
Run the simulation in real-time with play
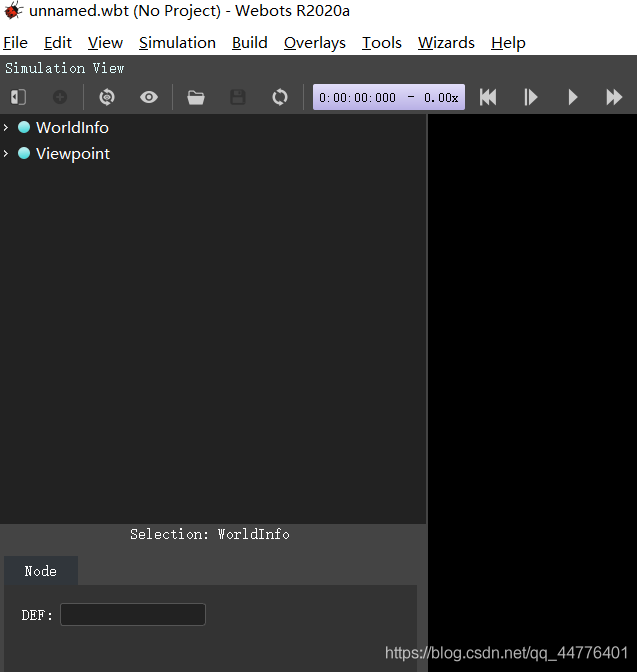573,97
